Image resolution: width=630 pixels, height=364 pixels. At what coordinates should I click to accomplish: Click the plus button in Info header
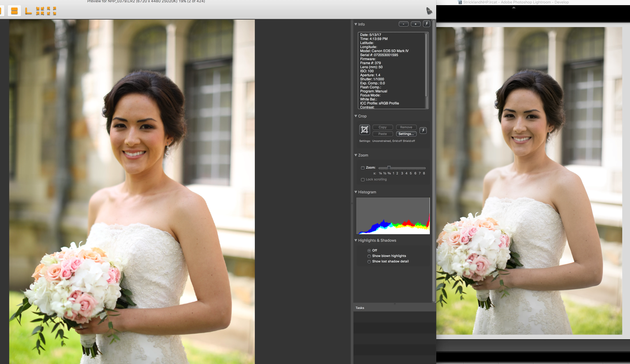coord(415,24)
